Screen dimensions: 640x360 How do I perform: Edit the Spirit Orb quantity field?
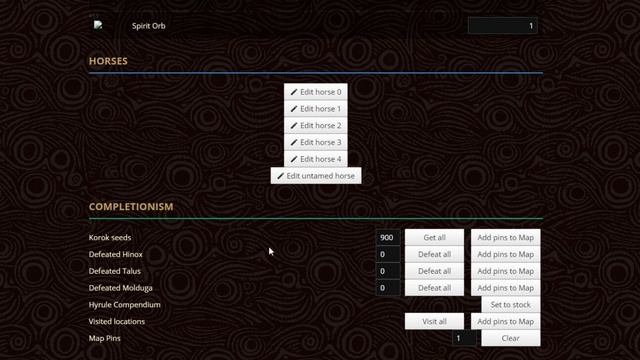(502, 25)
